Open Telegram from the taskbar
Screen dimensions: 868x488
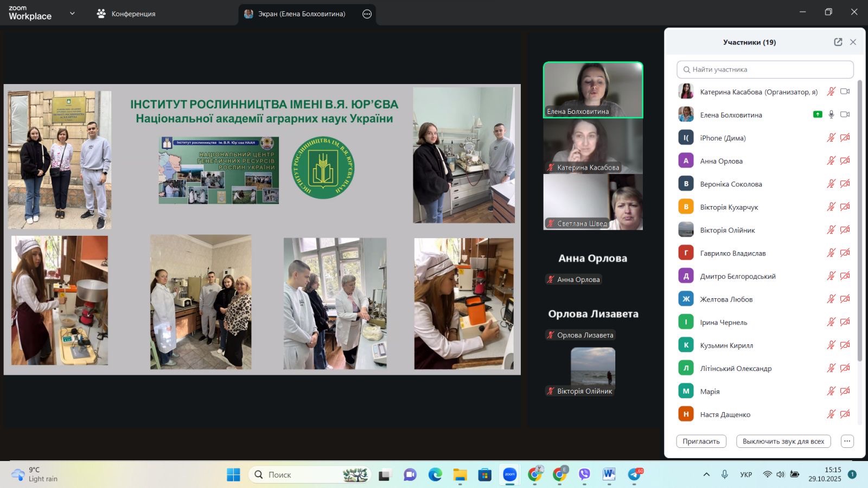(x=634, y=474)
